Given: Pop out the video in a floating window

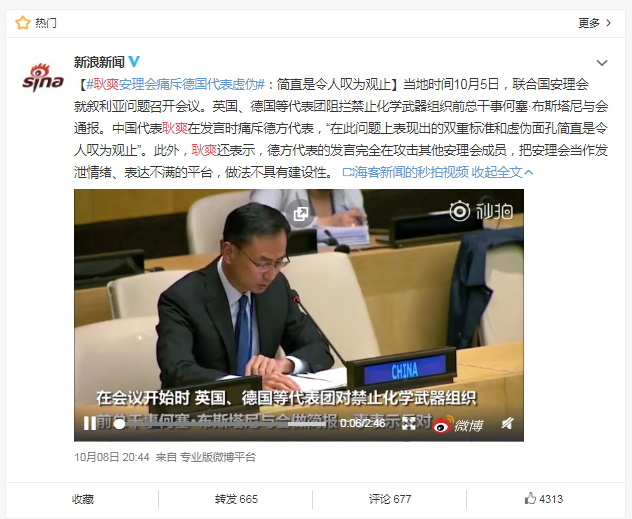Looking at the screenshot, I should click(x=301, y=214).
